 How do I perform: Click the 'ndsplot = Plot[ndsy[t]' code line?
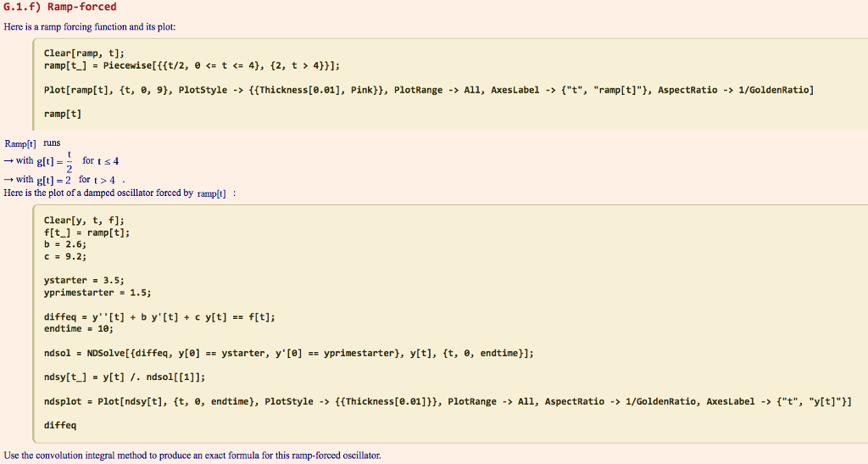448,401
